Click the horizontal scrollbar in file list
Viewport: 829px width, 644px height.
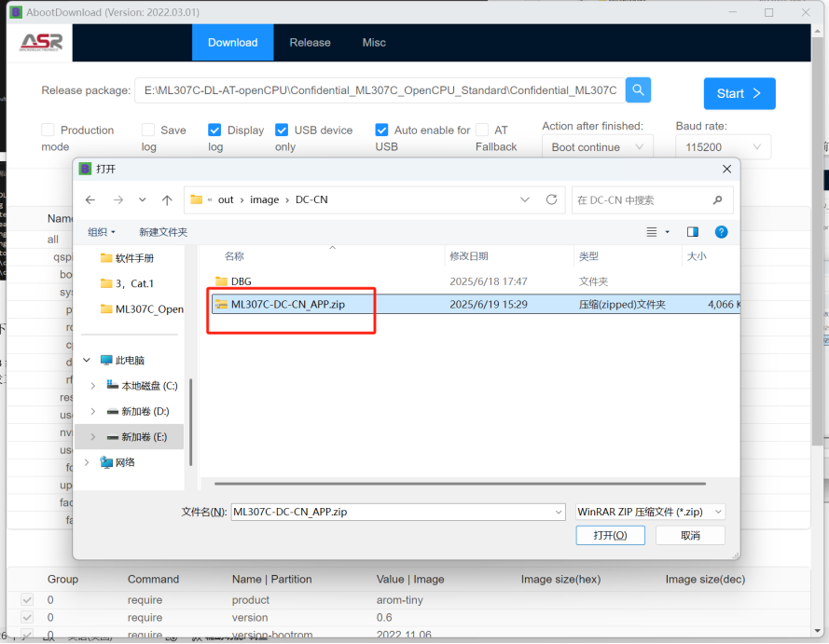pyautogui.click(x=460, y=484)
